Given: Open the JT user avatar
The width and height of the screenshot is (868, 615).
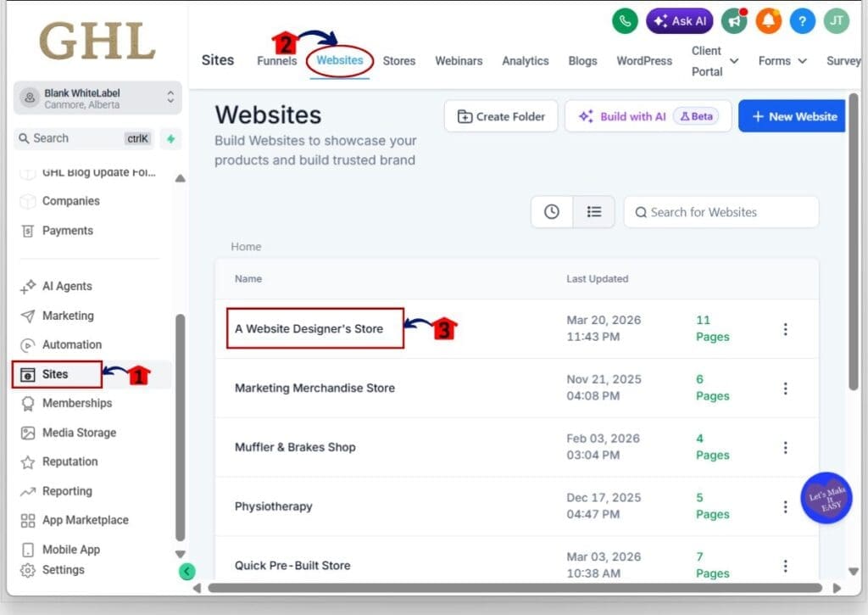Looking at the screenshot, I should click(837, 21).
